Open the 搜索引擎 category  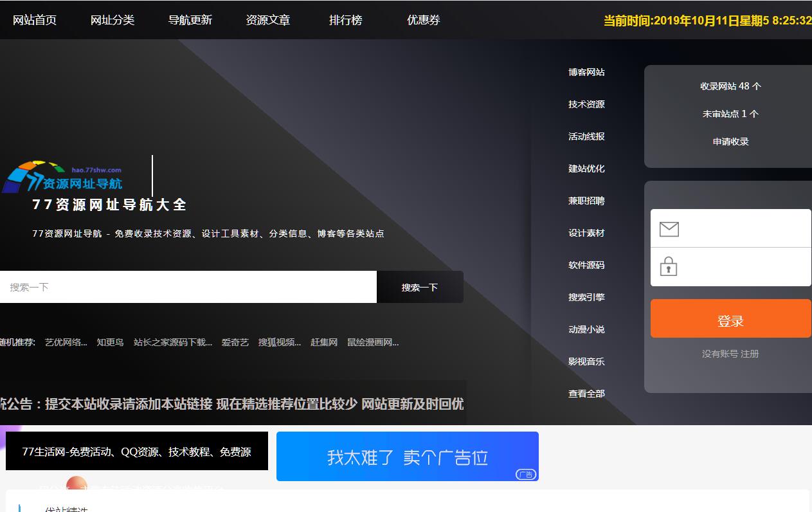(586, 297)
